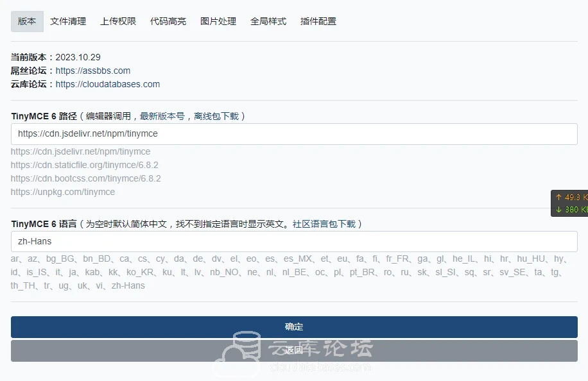Click the bg_BG language code
Image resolution: width=588 pixels, height=381 pixels.
60,259
